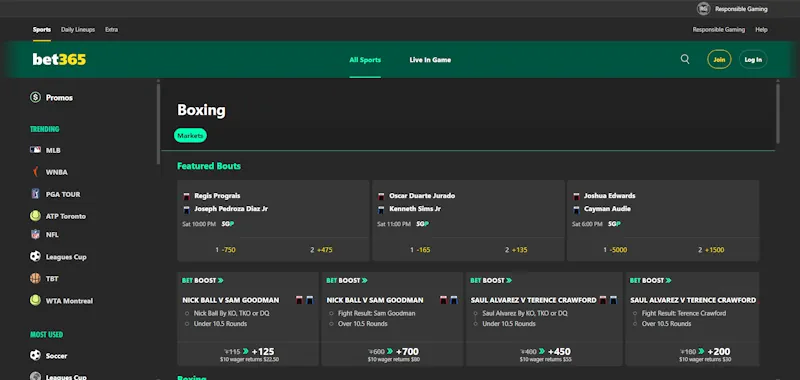Open the NFL shield icon
The image size is (800, 380).
coord(35,235)
